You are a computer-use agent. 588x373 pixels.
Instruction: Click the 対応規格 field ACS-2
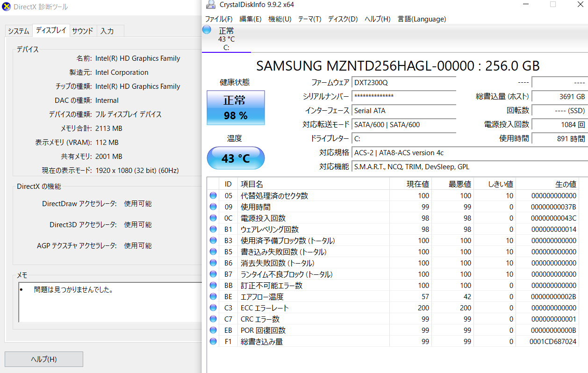pos(470,153)
